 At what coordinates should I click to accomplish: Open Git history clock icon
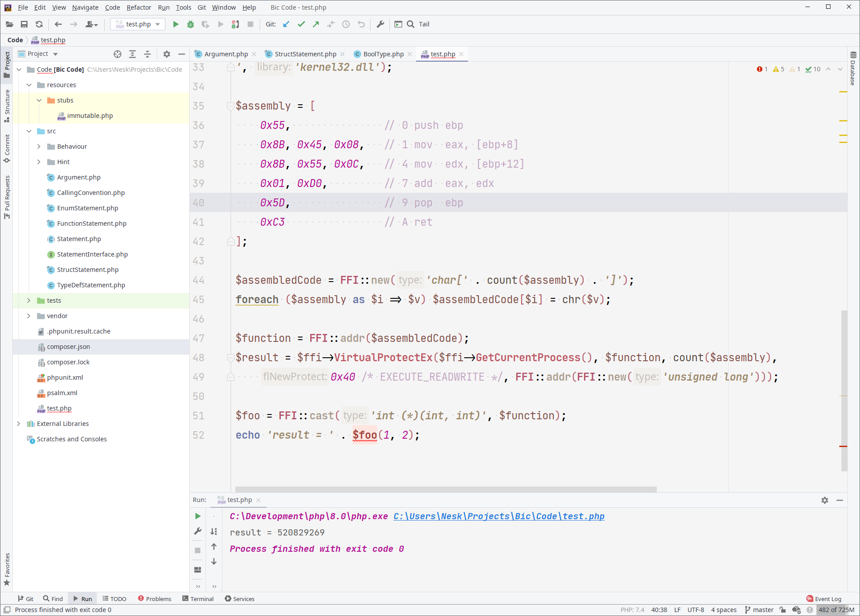click(346, 24)
